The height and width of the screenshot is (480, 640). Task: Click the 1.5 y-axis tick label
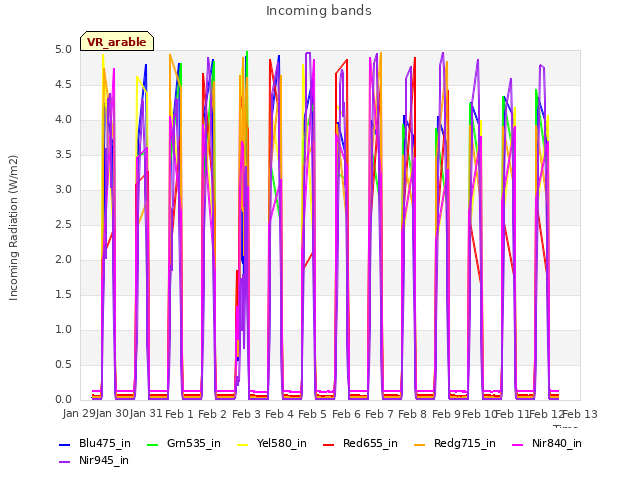(x=63, y=295)
